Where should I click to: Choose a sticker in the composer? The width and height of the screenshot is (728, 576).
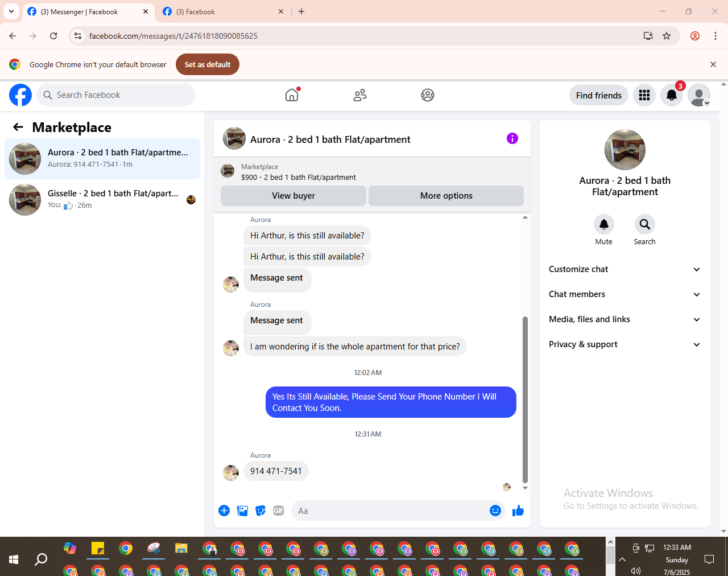[x=260, y=511]
